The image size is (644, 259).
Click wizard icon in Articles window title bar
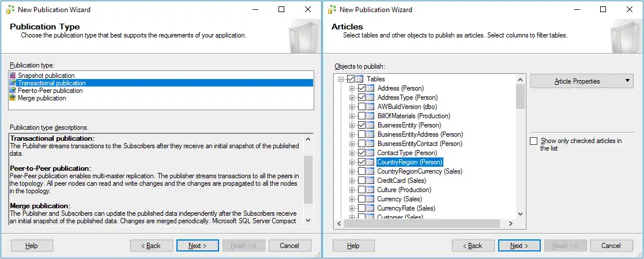click(332, 9)
